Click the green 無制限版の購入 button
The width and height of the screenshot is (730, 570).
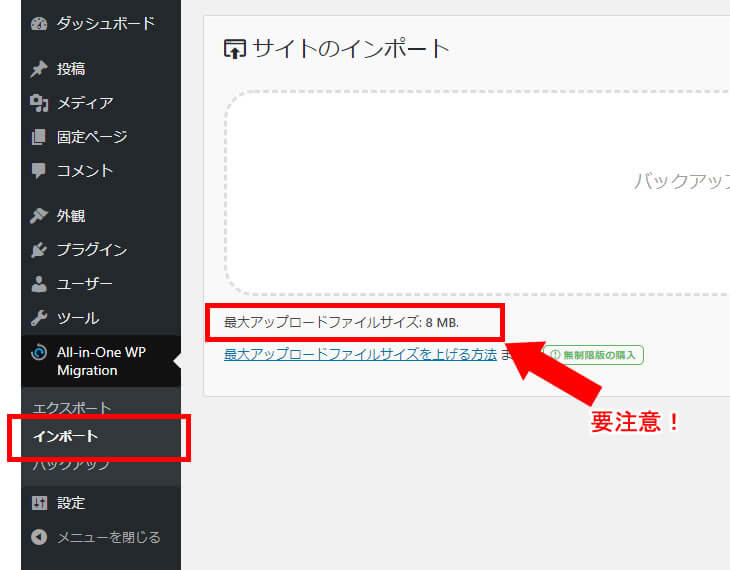(594, 355)
